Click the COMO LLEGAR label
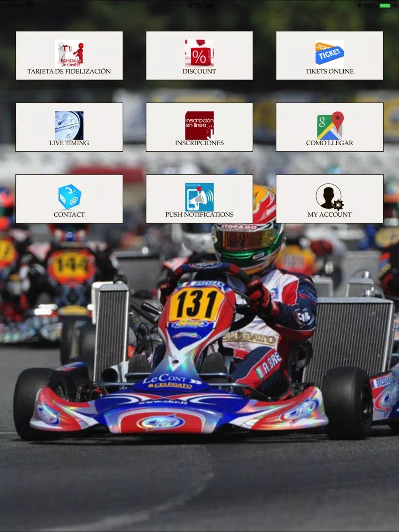 [329, 143]
